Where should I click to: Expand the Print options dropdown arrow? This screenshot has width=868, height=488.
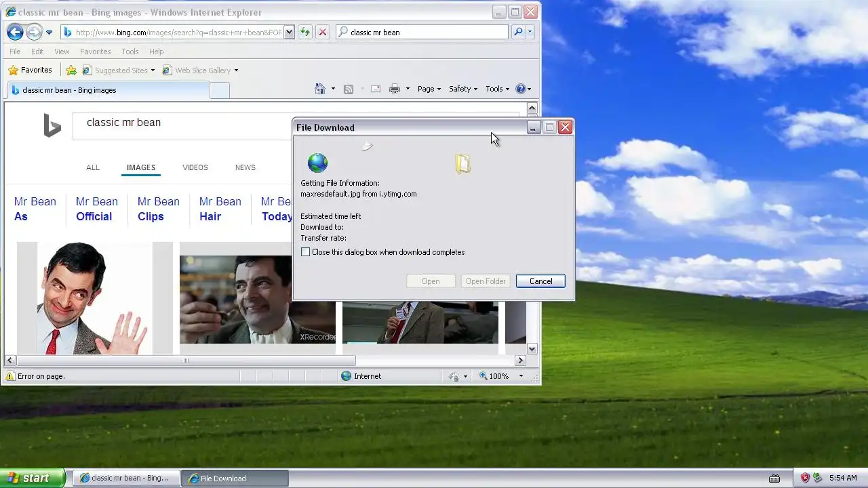point(408,89)
